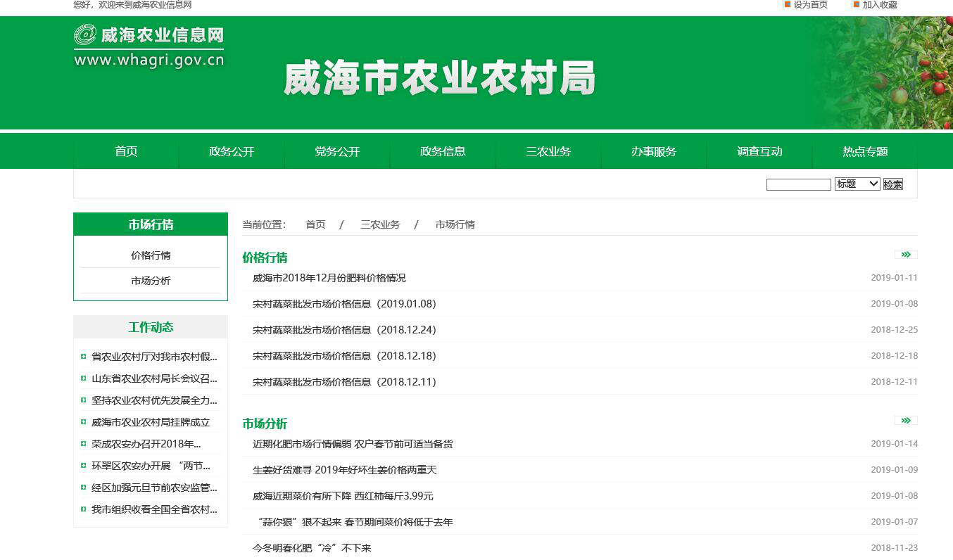Image resolution: width=953 pixels, height=560 pixels.
Task: Click the 加入收藏 orange icon
Action: (857, 4)
